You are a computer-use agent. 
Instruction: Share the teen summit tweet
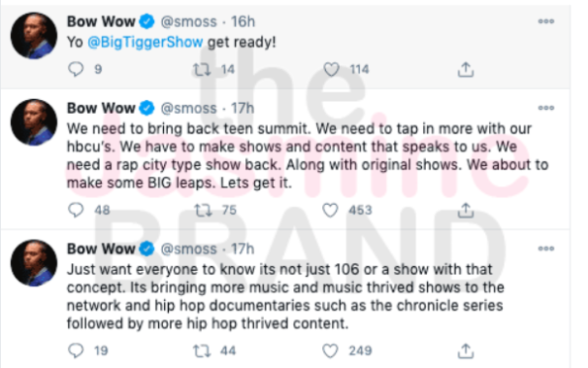click(x=465, y=210)
